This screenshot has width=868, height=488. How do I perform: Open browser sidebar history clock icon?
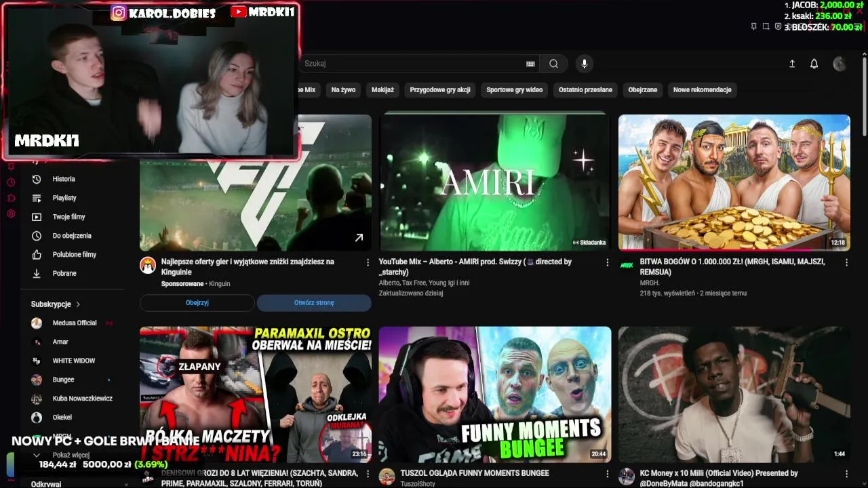click(x=11, y=182)
